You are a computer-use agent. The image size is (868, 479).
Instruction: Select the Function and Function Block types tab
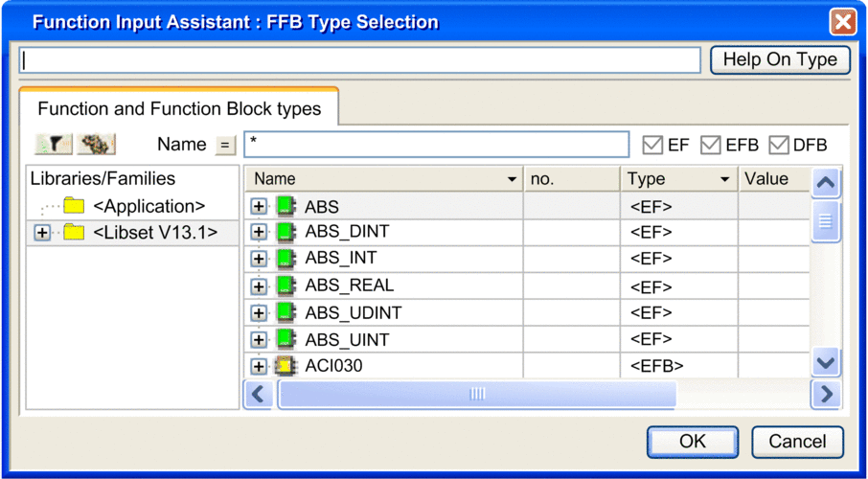point(179,108)
